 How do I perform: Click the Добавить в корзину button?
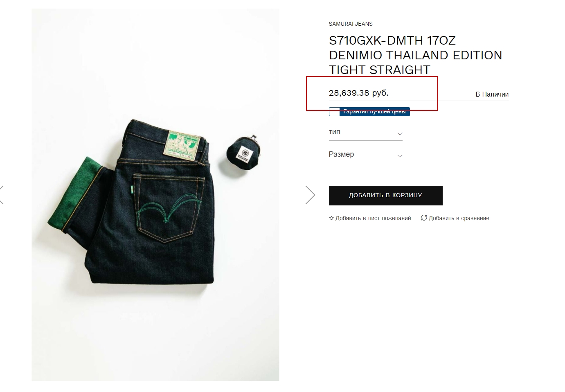[386, 196]
